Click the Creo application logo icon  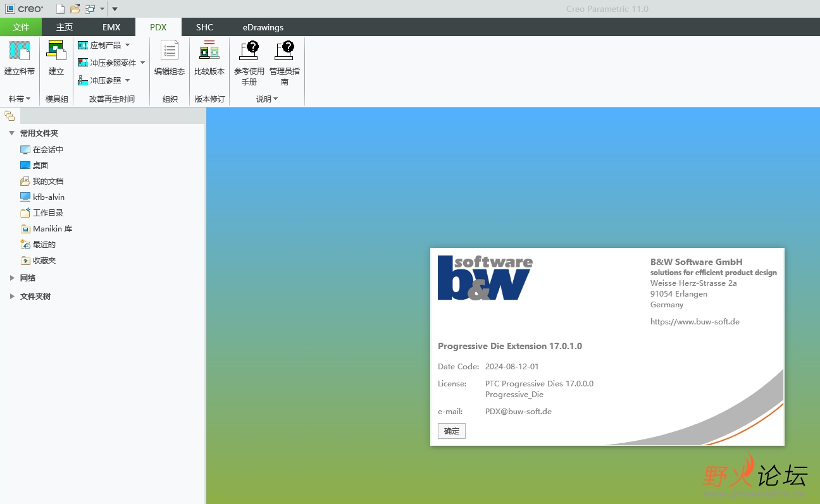[x=10, y=9]
